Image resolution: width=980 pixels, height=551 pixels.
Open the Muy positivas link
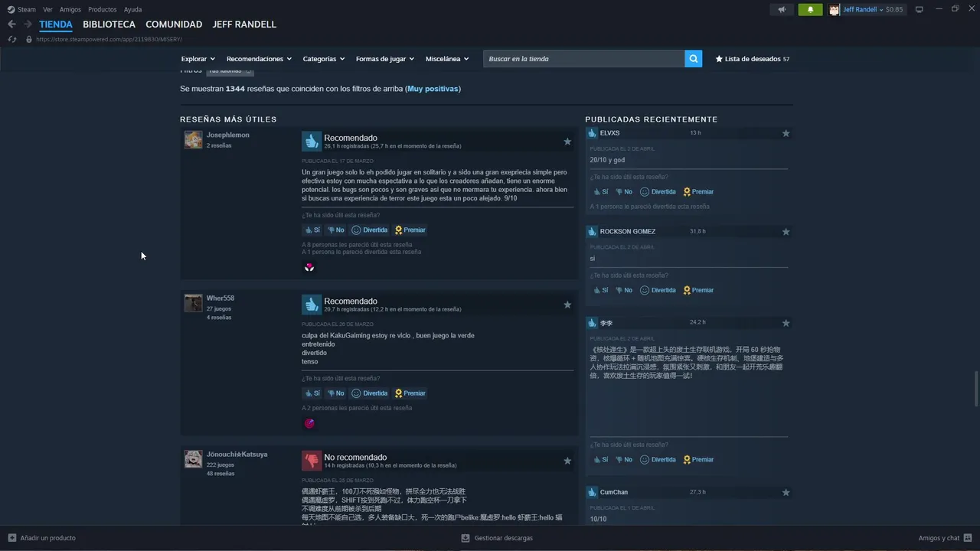click(x=433, y=89)
